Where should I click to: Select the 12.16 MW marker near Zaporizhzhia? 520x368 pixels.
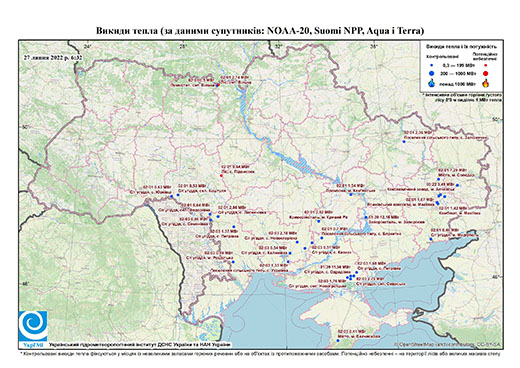366,217
